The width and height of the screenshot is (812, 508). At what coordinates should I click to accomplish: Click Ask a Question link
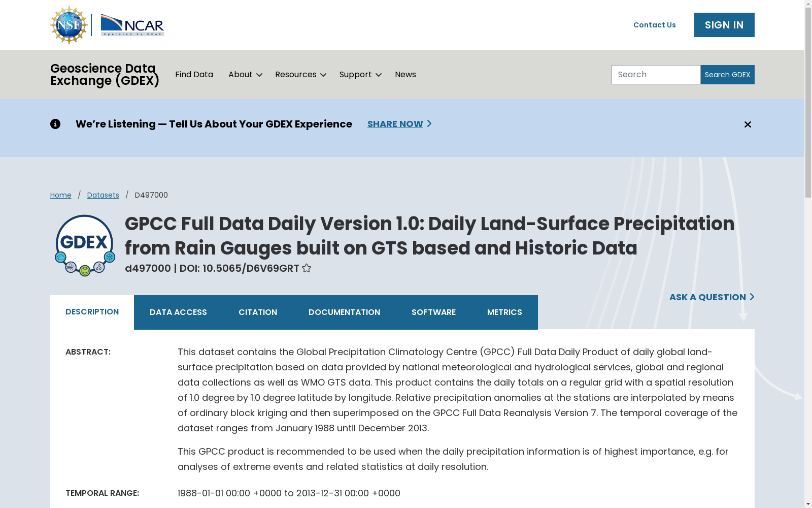pyautogui.click(x=712, y=297)
